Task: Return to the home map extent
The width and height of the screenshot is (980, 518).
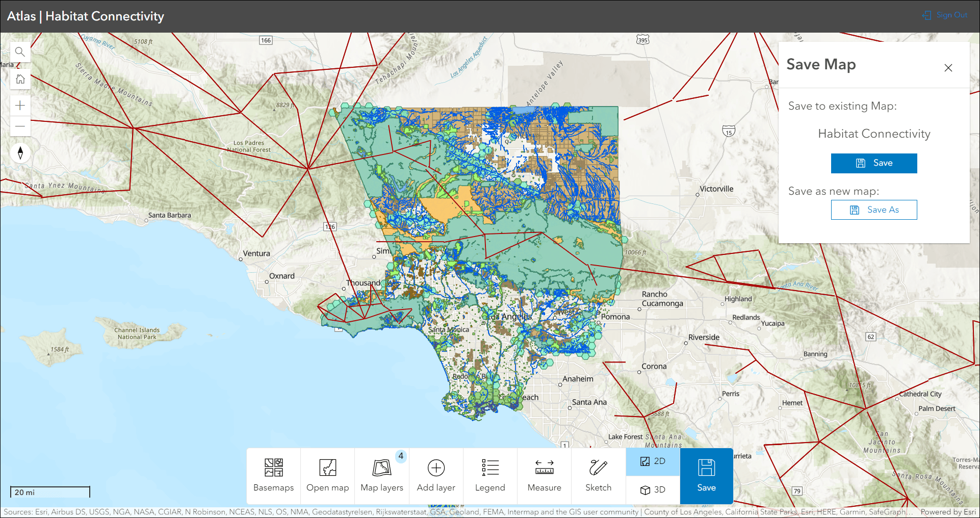Action: pyautogui.click(x=20, y=79)
